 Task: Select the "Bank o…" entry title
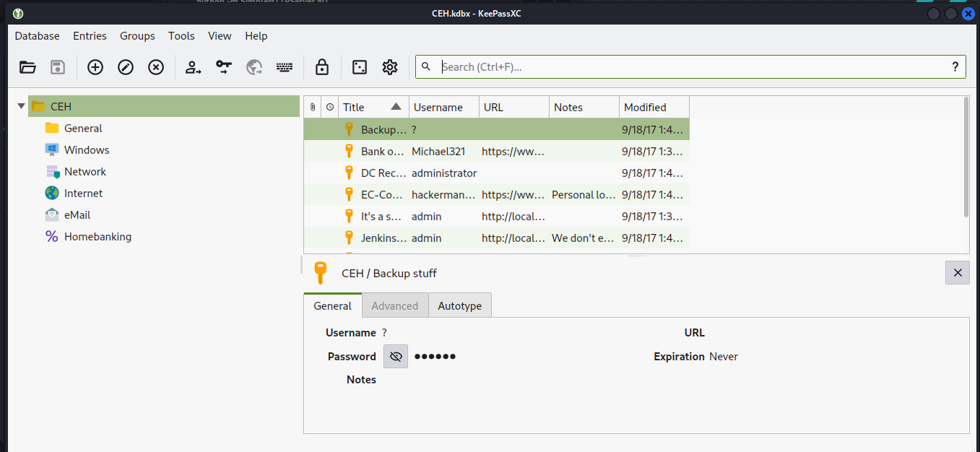[383, 151]
